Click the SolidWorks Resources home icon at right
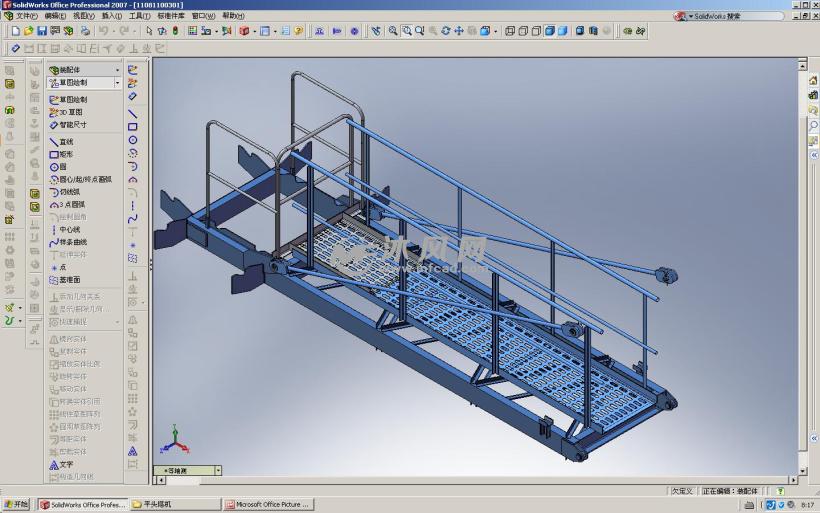820x513 pixels. tap(813, 81)
